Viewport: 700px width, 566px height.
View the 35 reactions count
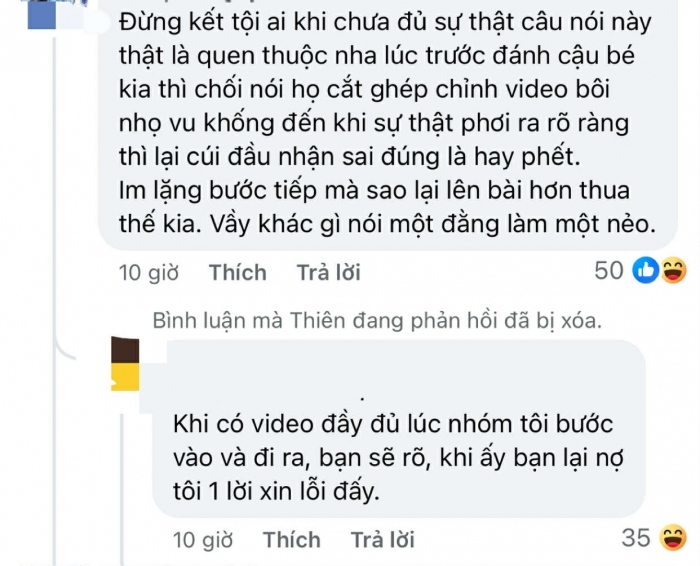tap(636, 538)
